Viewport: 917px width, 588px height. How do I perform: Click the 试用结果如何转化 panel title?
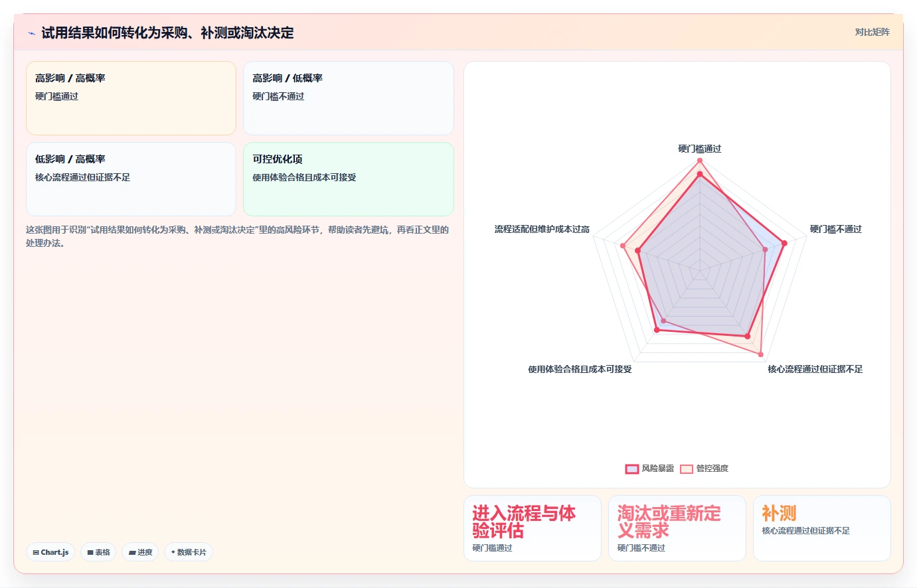167,33
